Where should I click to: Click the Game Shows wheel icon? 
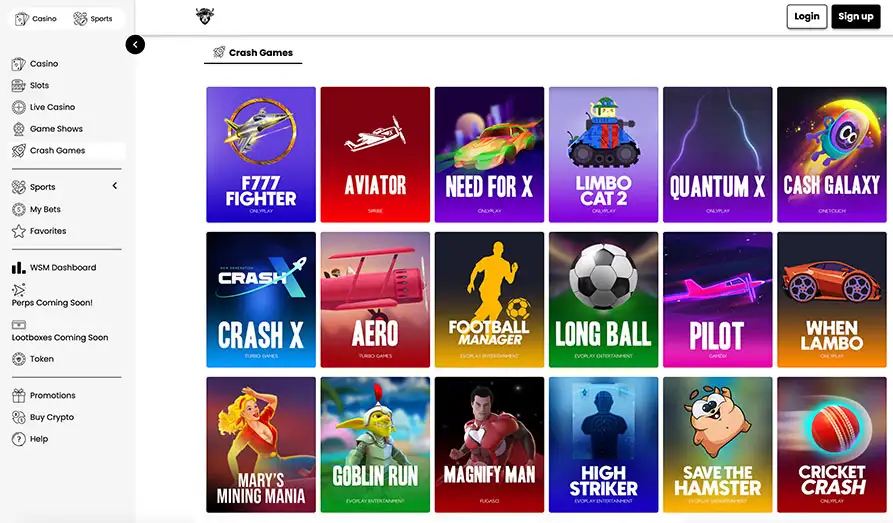pyautogui.click(x=18, y=129)
